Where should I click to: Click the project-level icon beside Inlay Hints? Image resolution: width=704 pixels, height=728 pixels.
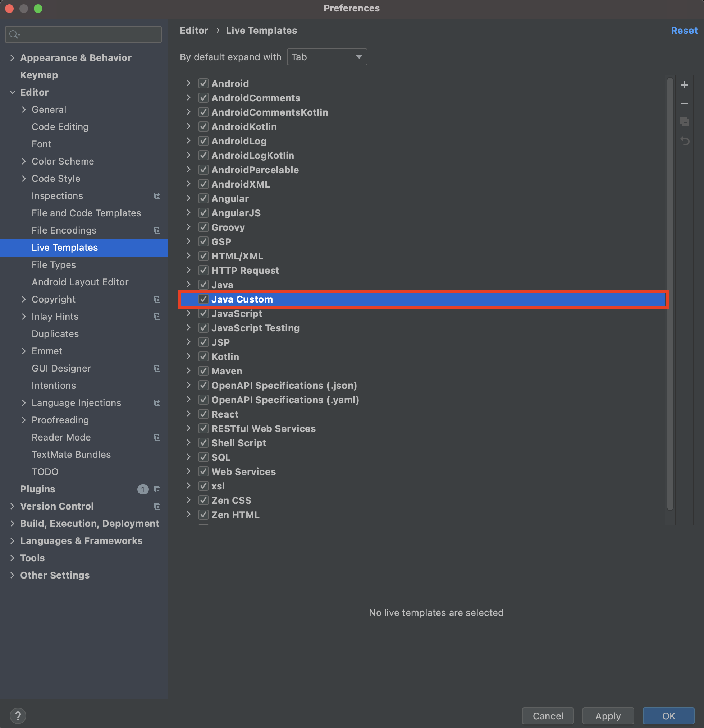157,317
